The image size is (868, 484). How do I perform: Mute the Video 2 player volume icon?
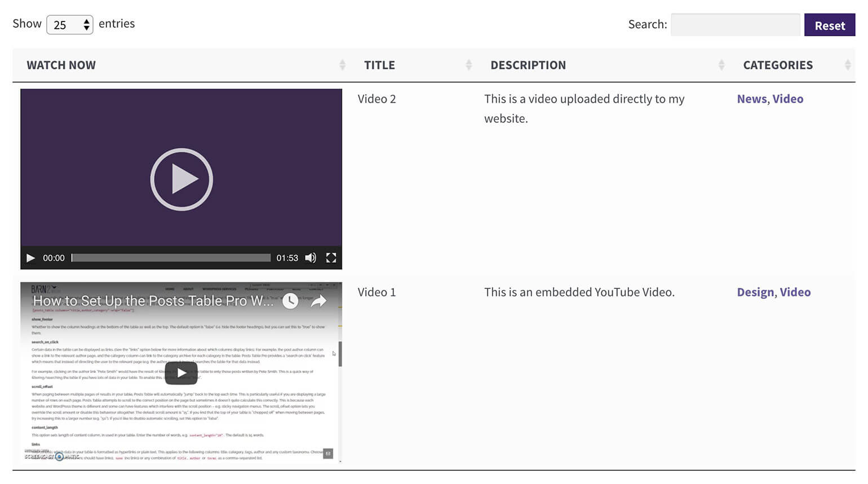[311, 258]
